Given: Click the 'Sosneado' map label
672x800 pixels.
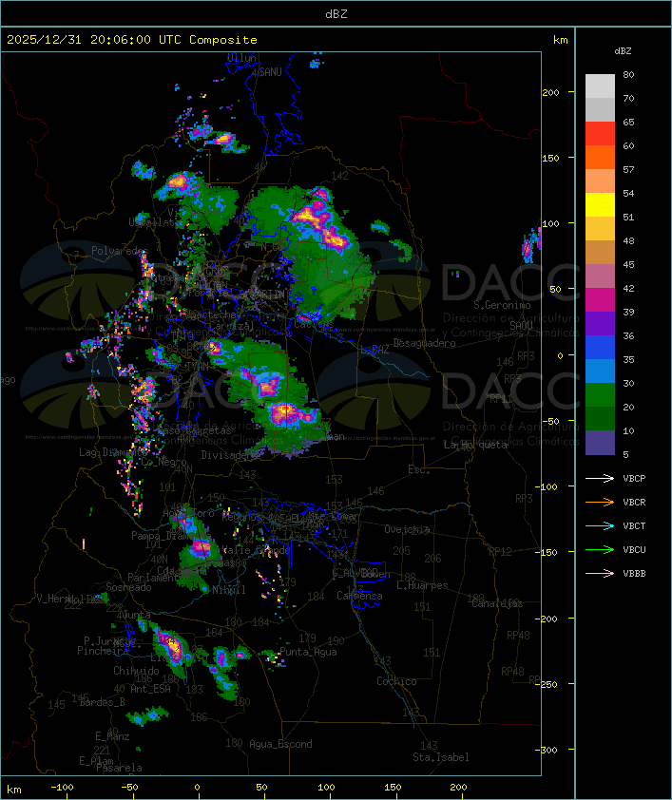Looking at the screenshot, I should tap(128, 587).
